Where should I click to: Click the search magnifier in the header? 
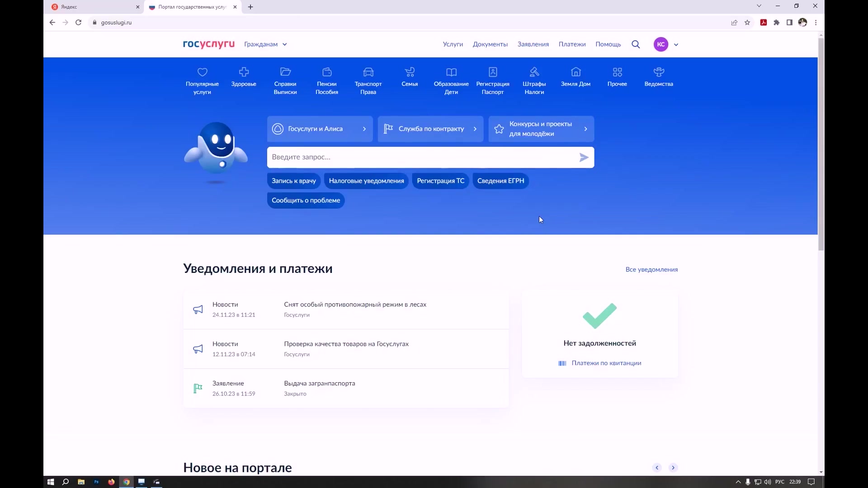(x=636, y=44)
